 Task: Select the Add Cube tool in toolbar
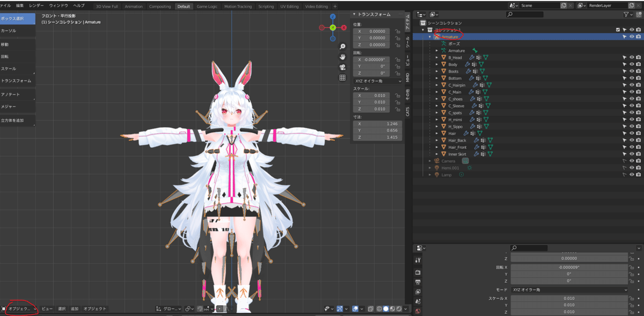tap(18, 120)
